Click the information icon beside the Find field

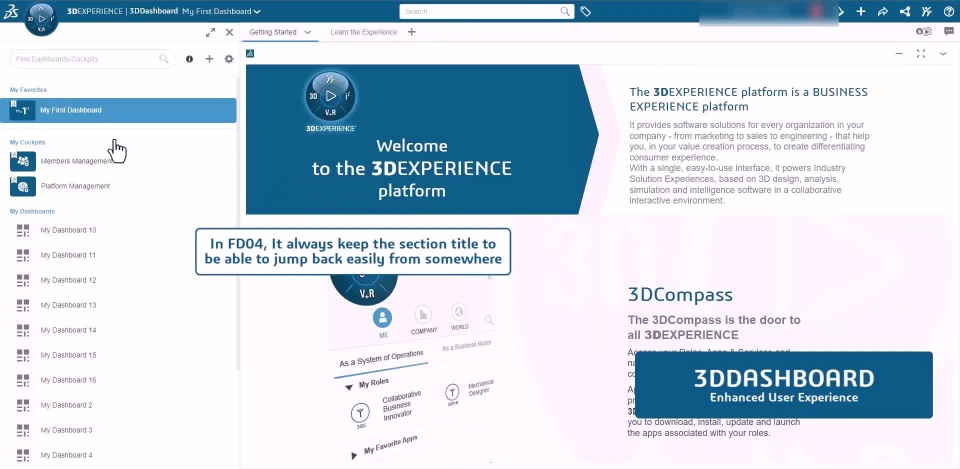coord(189,59)
